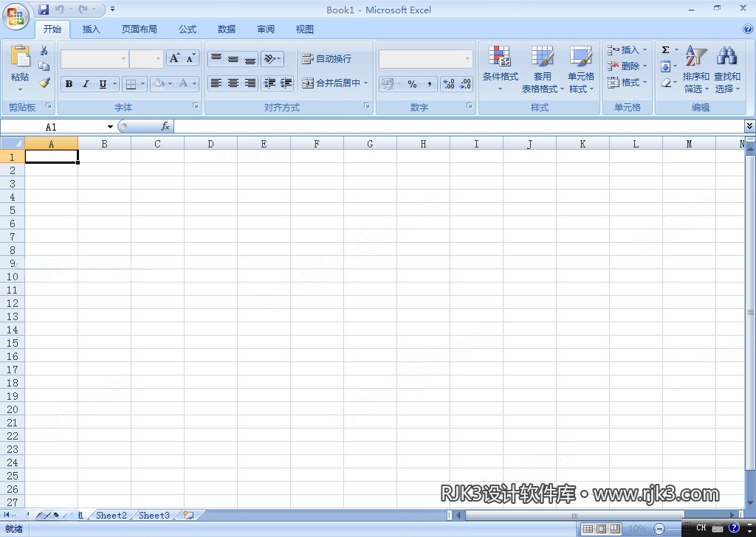
Task: Switch to 数据 ribbon tab
Action: [x=227, y=30]
